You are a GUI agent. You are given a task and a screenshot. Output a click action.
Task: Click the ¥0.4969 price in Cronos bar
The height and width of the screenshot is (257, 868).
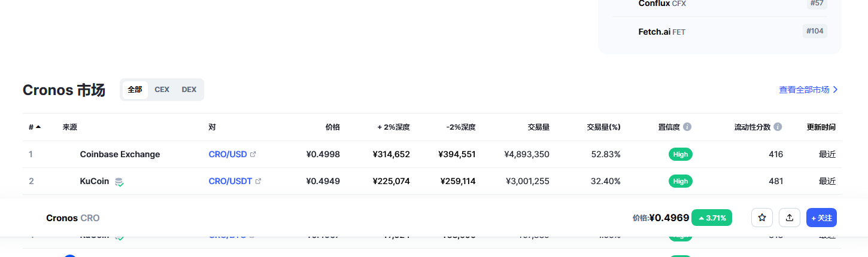669,218
